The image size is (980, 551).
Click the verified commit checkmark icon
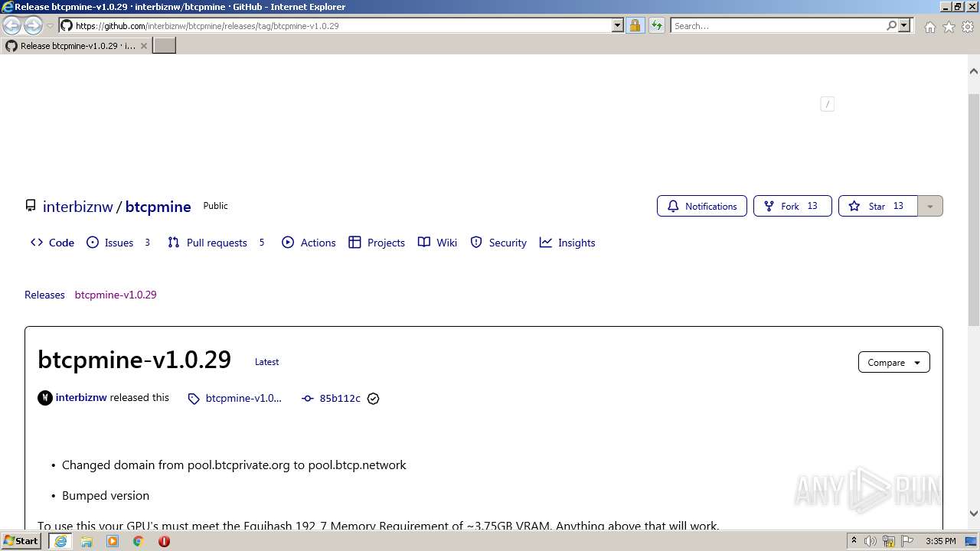374,399
